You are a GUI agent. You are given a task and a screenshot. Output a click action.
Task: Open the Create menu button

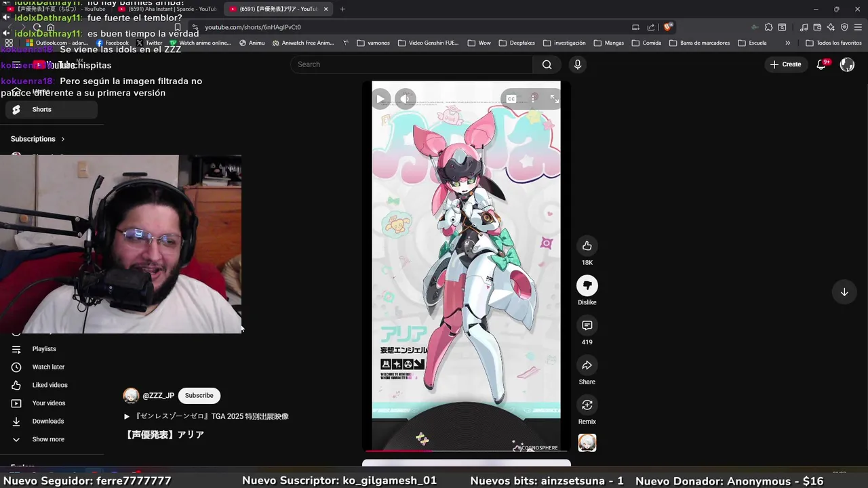coord(785,64)
